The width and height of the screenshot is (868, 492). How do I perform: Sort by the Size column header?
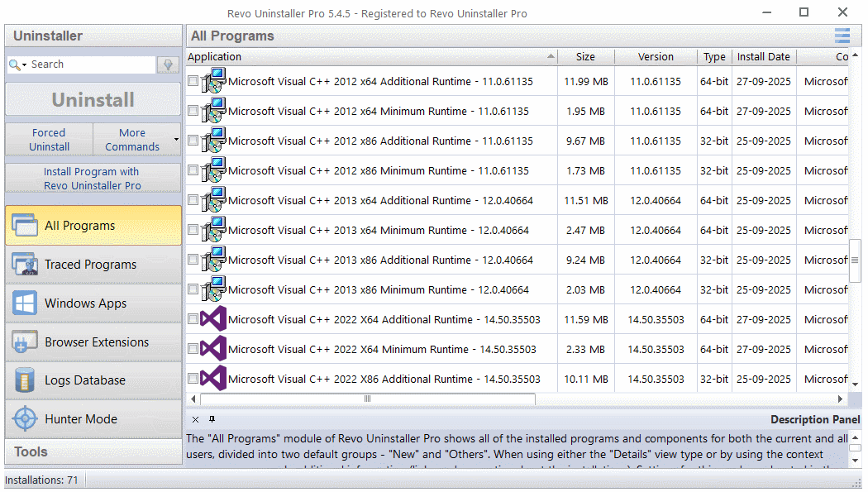point(585,56)
